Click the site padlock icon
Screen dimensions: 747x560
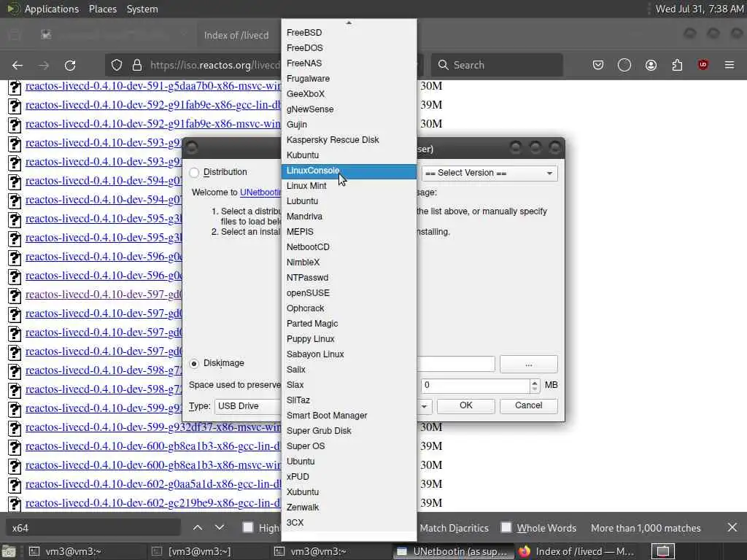click(136, 65)
